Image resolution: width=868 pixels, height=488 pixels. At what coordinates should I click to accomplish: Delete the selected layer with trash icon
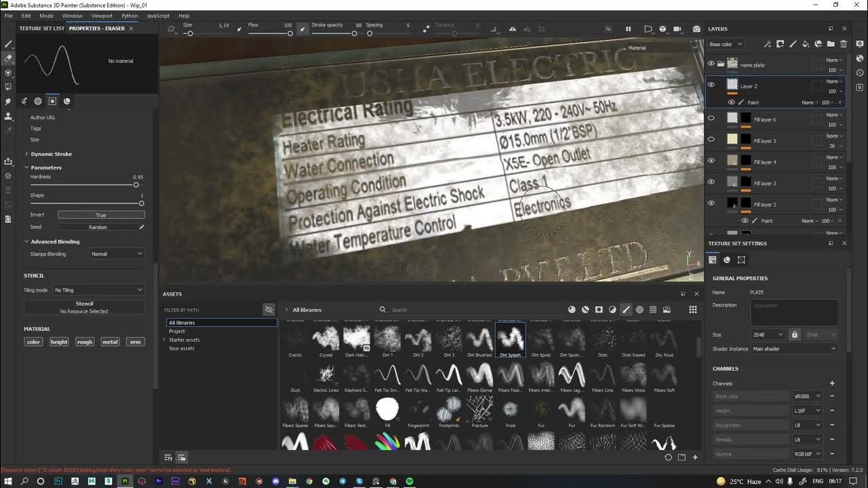[x=844, y=44]
